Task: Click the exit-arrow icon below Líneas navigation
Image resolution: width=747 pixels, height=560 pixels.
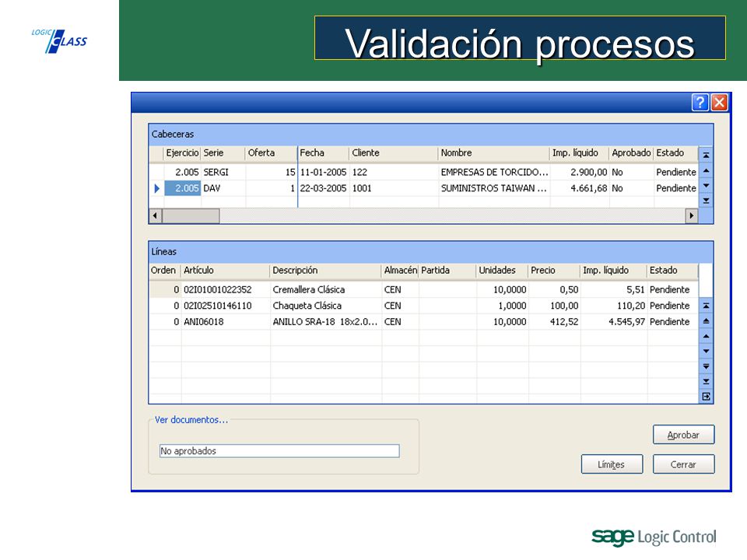Action: coord(706,396)
